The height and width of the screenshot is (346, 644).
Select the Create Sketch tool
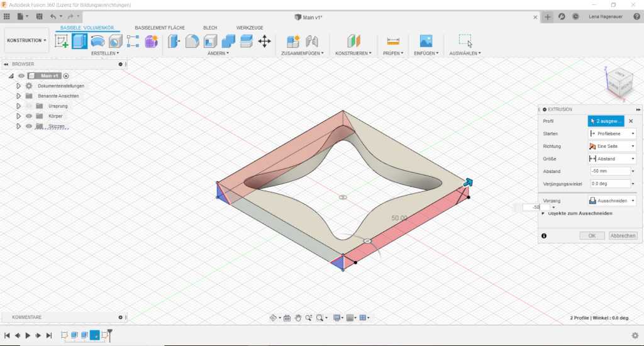(62, 41)
